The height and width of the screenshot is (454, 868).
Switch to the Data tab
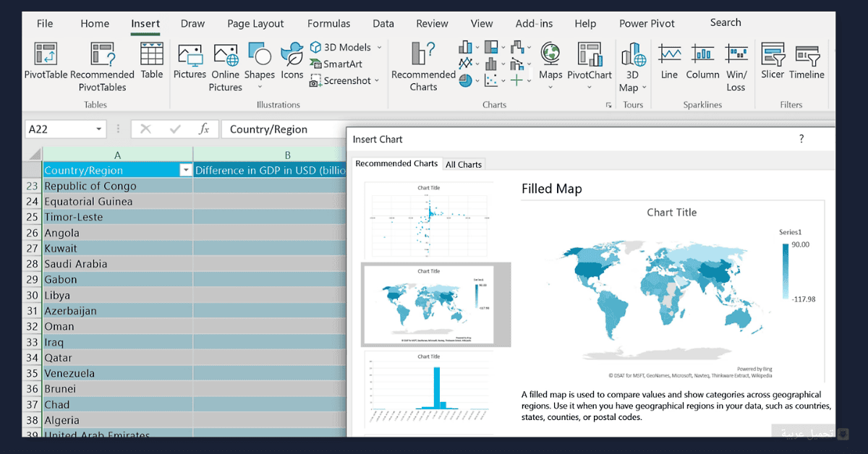pyautogui.click(x=383, y=23)
